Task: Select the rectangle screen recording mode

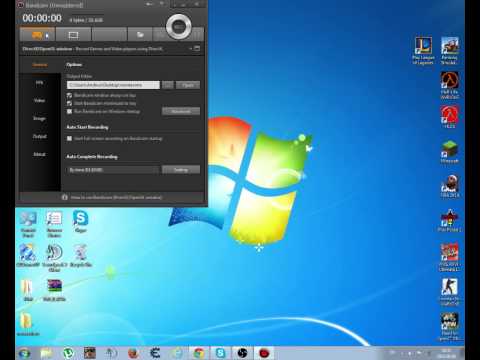Action: coord(73,35)
